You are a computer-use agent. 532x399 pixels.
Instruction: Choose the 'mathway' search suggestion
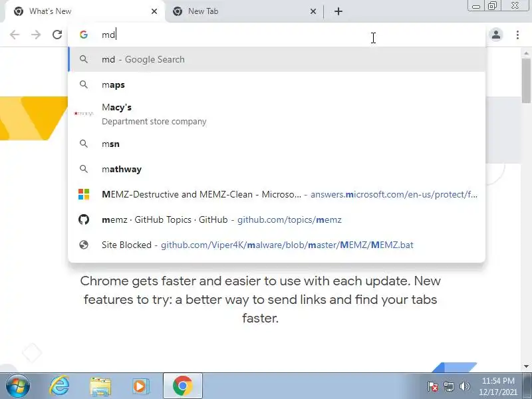[x=277, y=169]
